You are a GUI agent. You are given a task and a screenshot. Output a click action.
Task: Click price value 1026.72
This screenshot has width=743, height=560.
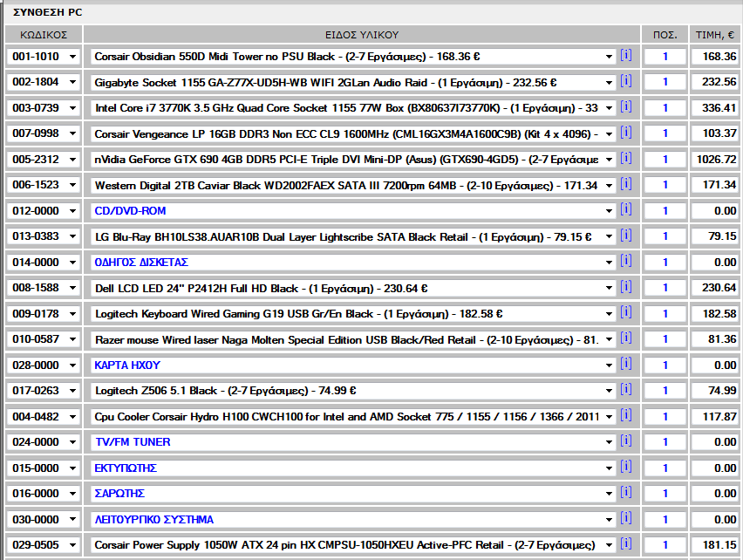716,159
